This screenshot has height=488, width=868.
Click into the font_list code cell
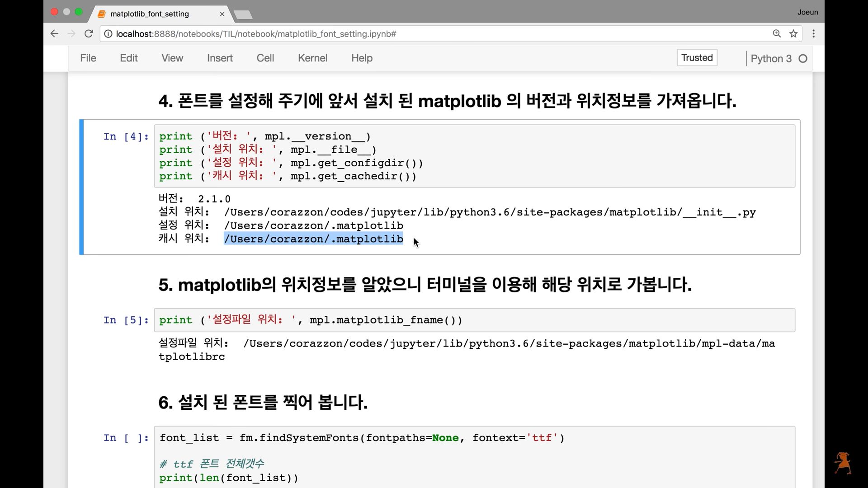pos(474,457)
